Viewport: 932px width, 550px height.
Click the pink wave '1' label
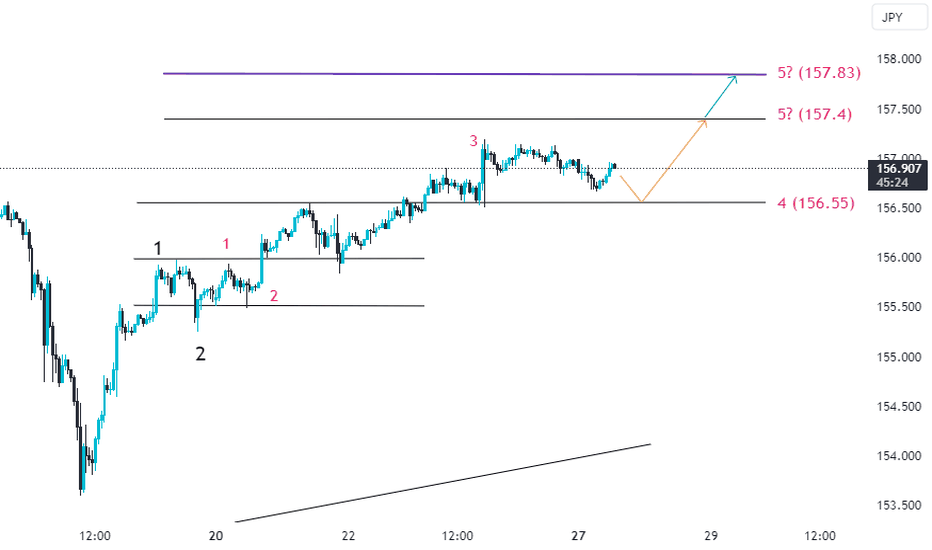coord(226,244)
